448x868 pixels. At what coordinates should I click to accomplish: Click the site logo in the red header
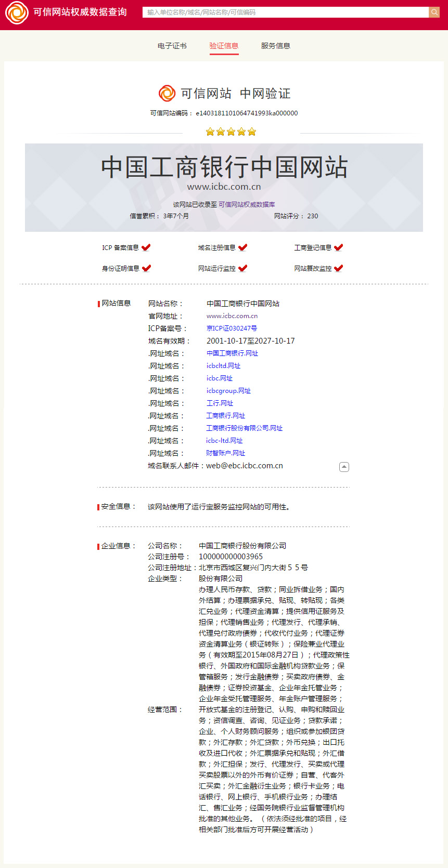pos(17,13)
